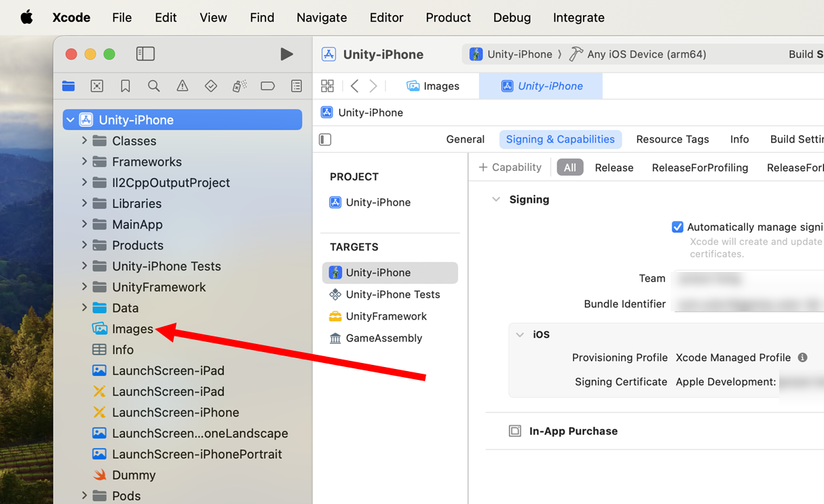Toggle the navigator sidebar button
This screenshot has height=504, width=824.
145,54
